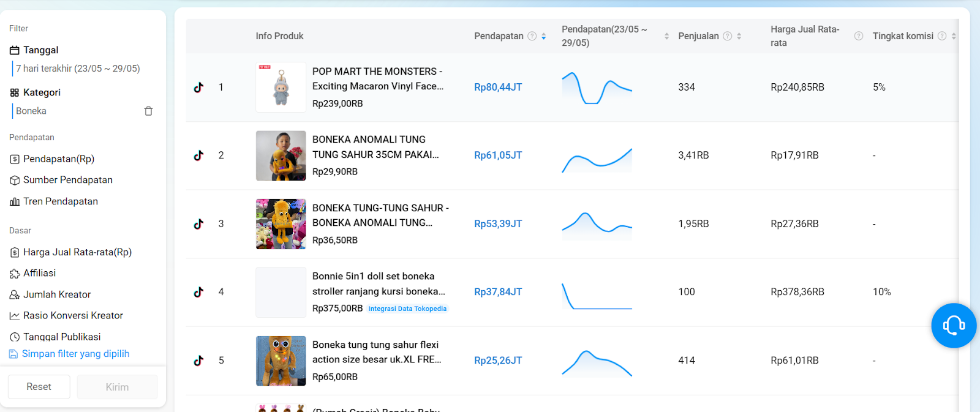The height and width of the screenshot is (412, 980).
Task: Open the date range 7 hari terakhir selector
Action: click(x=78, y=69)
